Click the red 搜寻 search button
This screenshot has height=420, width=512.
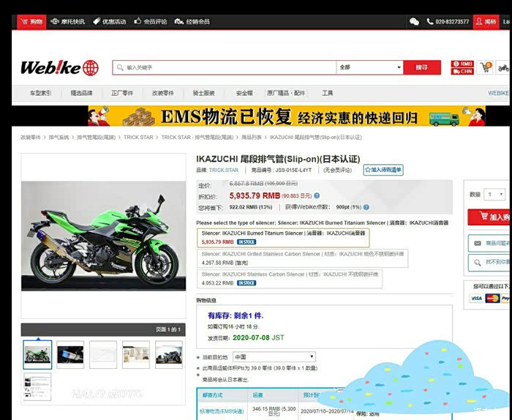pos(422,67)
